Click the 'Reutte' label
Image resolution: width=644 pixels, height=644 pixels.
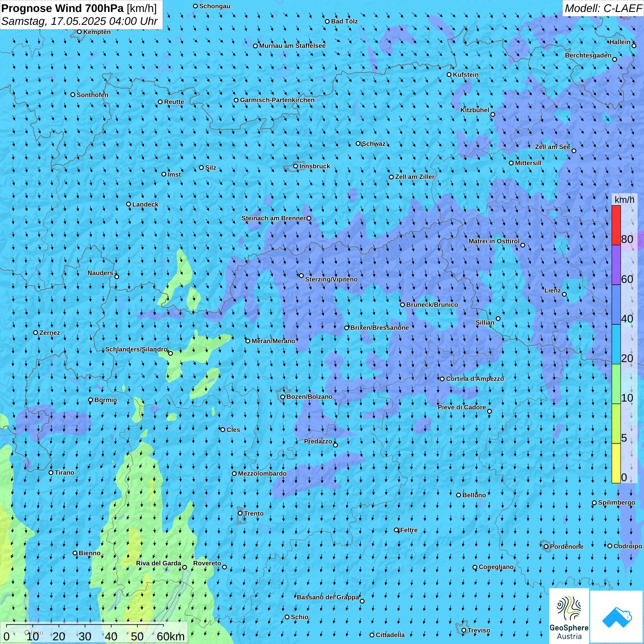pos(174,102)
